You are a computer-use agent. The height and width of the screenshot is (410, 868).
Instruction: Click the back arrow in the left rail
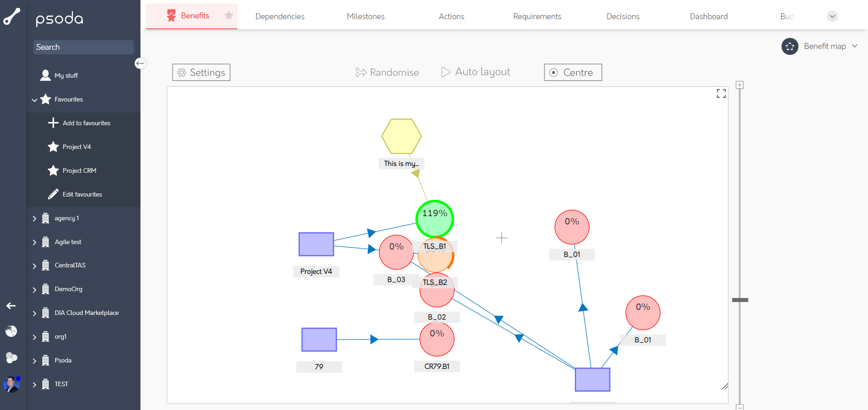pos(11,306)
